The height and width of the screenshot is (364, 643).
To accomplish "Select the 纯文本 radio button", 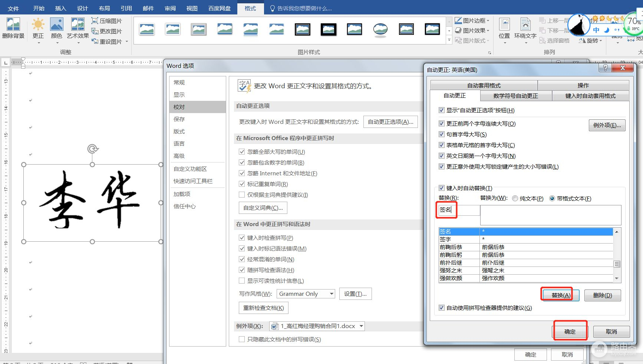I will [x=515, y=199].
